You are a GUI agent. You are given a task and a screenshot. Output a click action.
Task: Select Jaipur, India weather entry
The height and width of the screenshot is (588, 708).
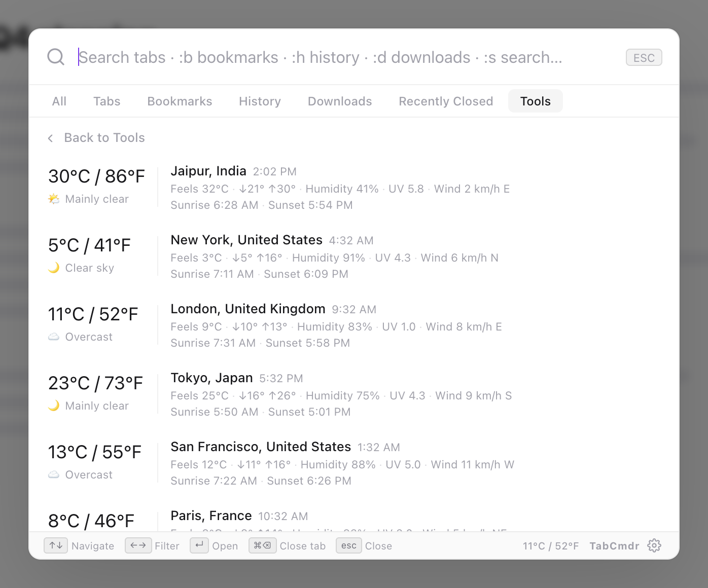pyautogui.click(x=354, y=188)
